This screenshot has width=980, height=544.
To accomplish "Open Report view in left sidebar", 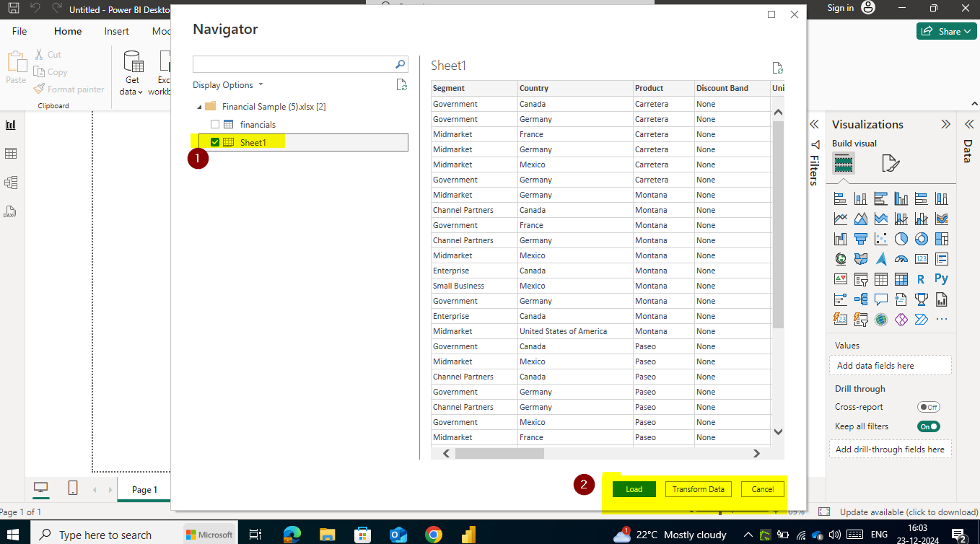I will click(11, 125).
